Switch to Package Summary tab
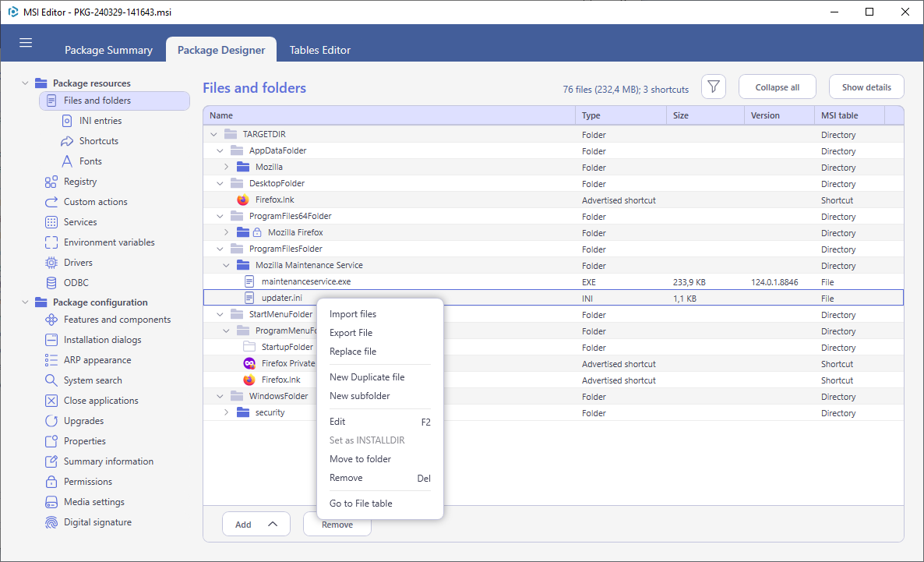The width and height of the screenshot is (924, 562). (108, 50)
